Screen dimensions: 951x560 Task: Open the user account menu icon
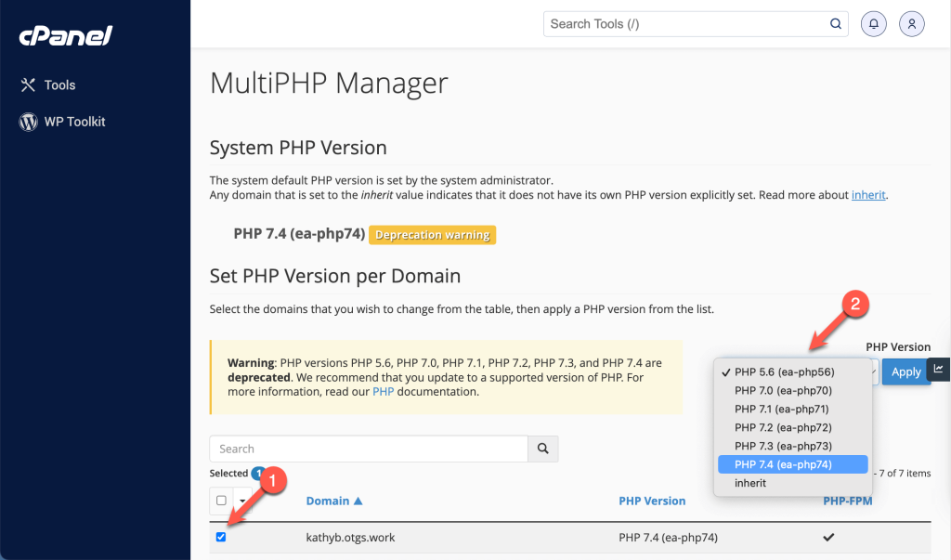(911, 23)
